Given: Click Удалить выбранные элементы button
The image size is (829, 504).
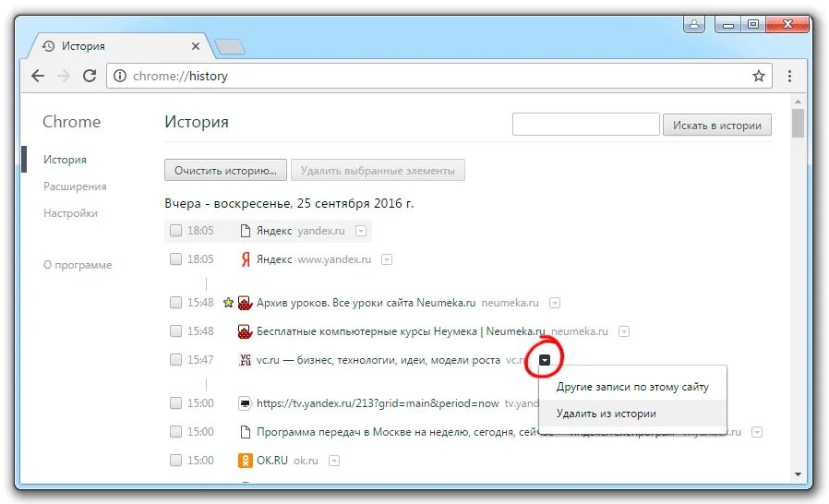Looking at the screenshot, I should click(x=378, y=170).
